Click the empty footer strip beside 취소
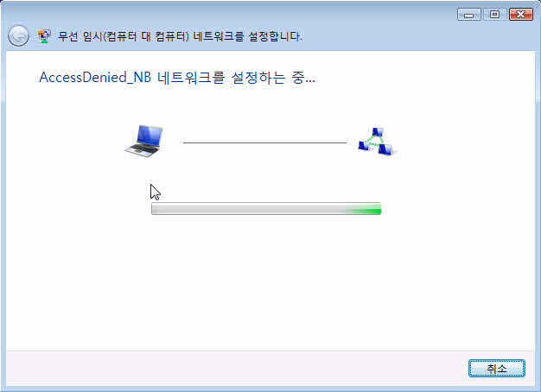Viewport: 541px width, 392px height. point(236,368)
